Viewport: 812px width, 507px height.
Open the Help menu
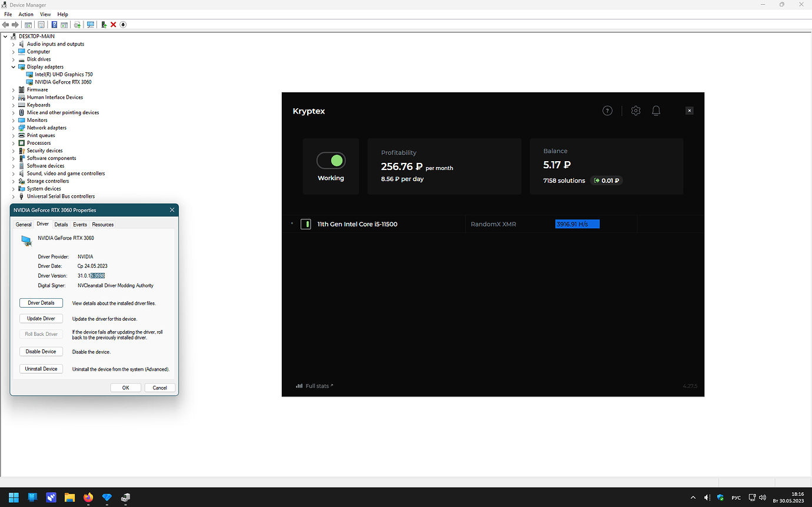(63, 14)
